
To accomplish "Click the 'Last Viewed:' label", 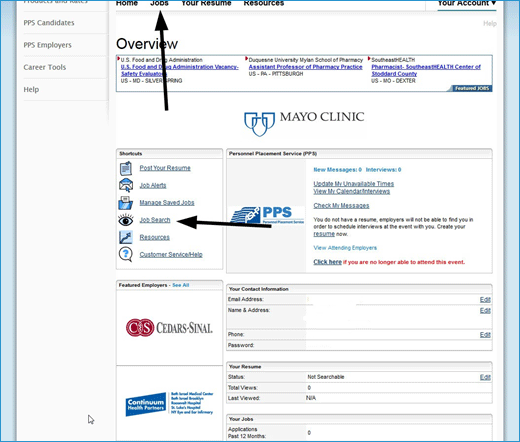I will [244, 398].
